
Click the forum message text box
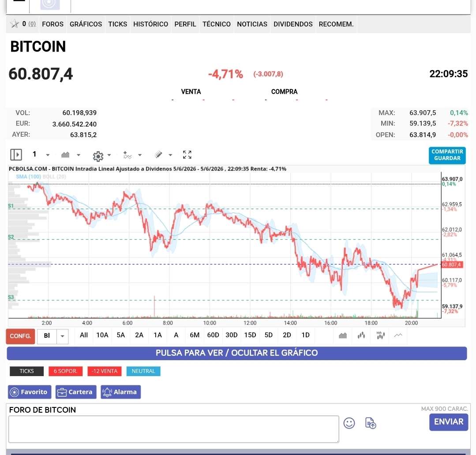[174, 429]
